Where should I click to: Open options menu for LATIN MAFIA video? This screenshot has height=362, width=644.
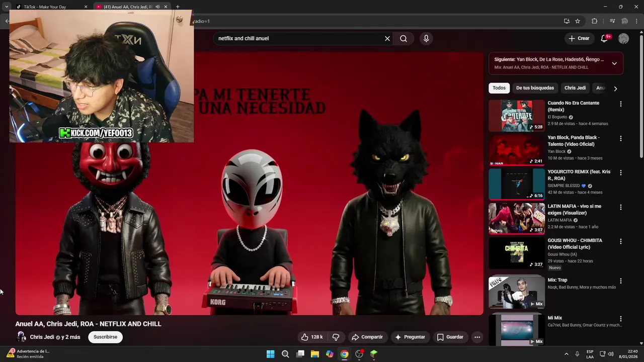620,207
